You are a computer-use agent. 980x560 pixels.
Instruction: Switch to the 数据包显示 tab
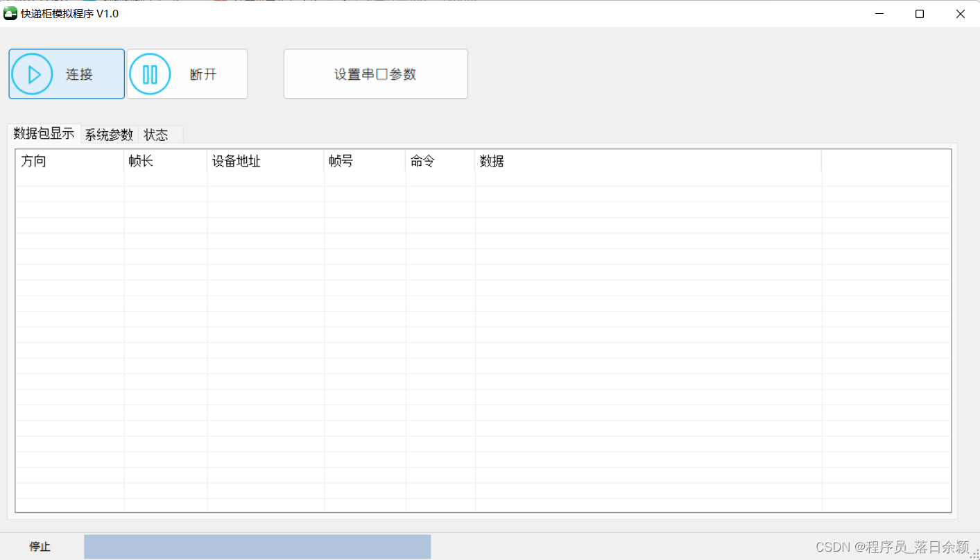tap(44, 133)
